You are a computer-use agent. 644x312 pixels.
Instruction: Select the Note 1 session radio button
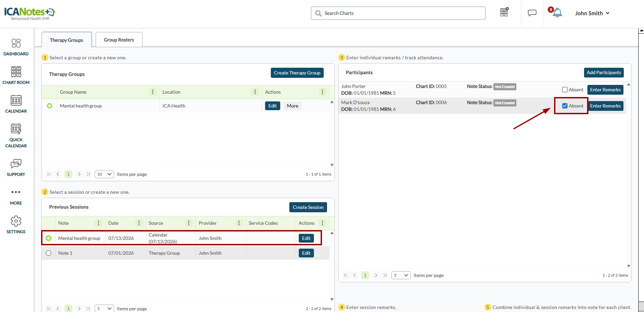pyautogui.click(x=49, y=253)
